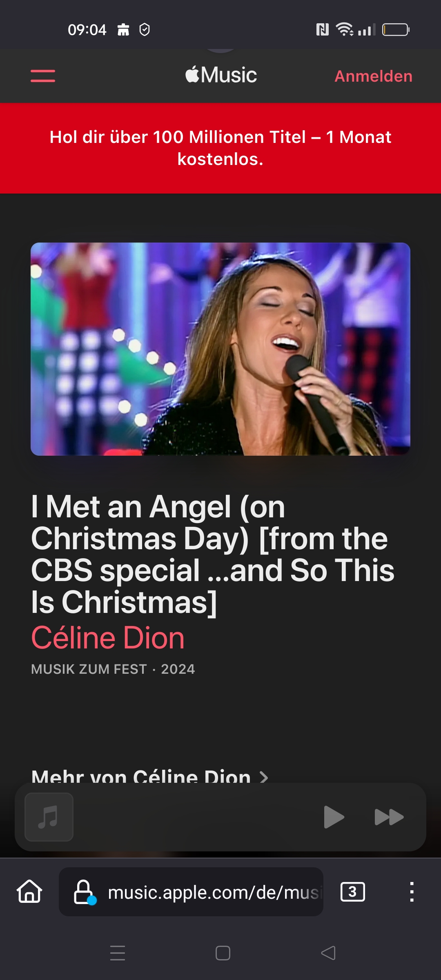Open Céline Dion artist page link

coord(108,638)
